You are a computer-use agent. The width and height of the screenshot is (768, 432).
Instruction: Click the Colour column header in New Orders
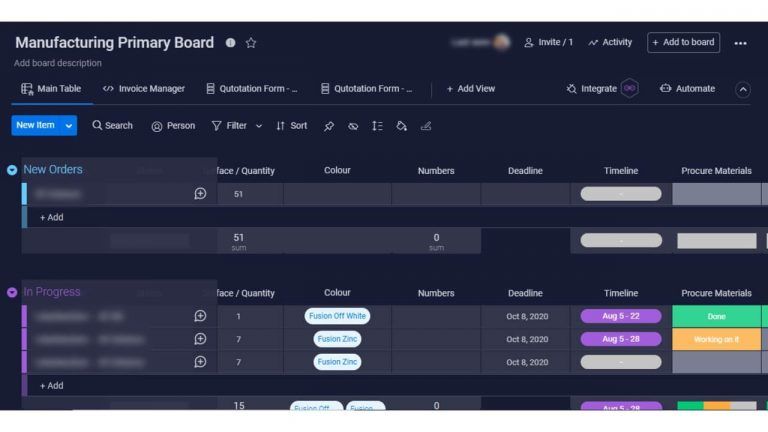pyautogui.click(x=337, y=170)
